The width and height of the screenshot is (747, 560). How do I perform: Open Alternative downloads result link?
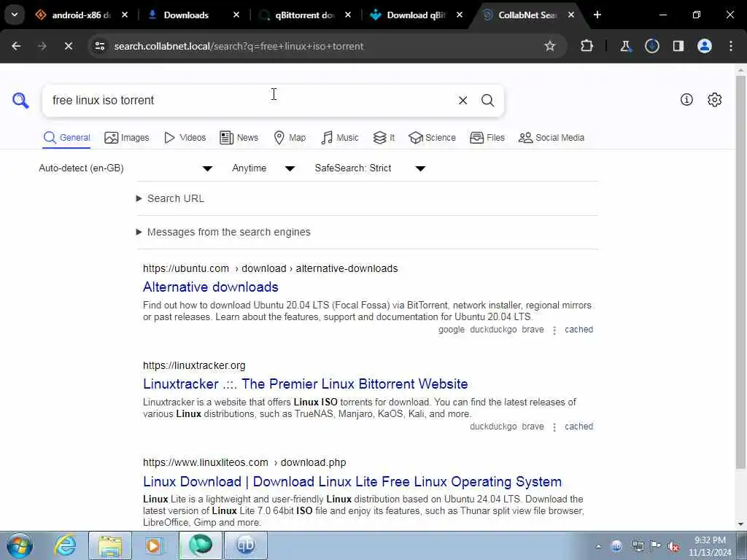211,287
